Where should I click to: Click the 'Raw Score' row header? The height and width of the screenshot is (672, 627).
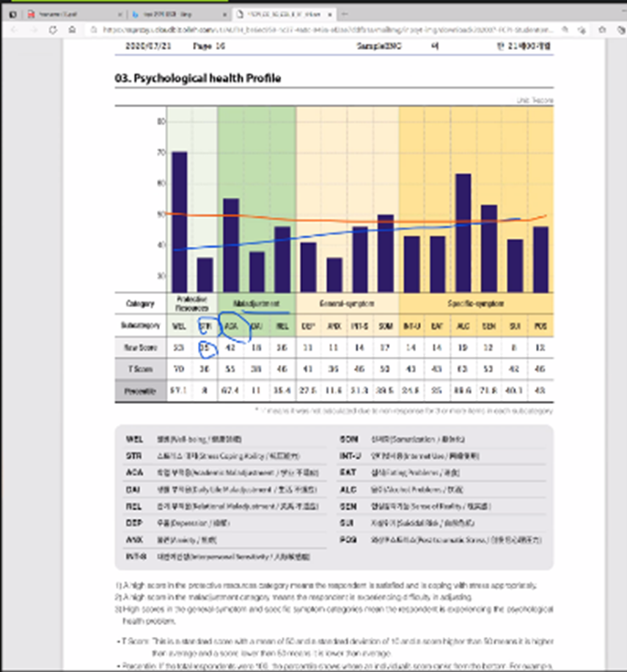[140, 347]
